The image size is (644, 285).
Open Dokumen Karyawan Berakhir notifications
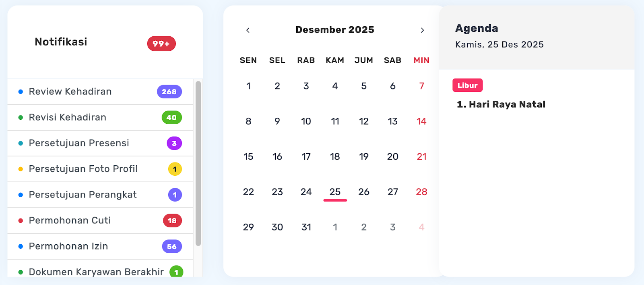tap(96, 272)
